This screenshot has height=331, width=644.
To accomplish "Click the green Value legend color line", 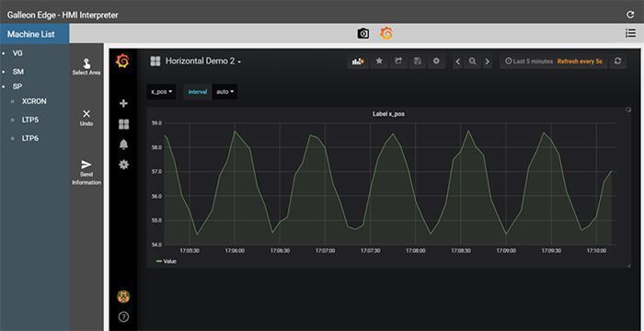I will click(159, 261).
